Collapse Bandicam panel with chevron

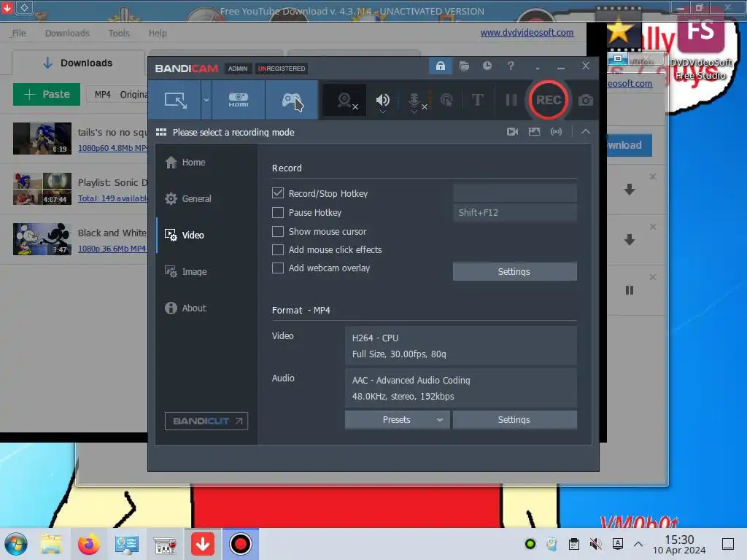(586, 132)
